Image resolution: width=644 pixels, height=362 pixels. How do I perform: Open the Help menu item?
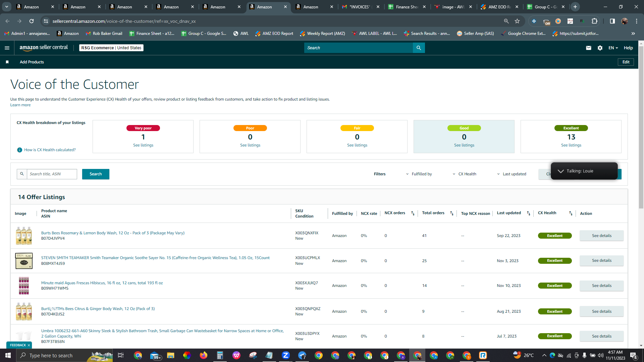click(x=628, y=48)
